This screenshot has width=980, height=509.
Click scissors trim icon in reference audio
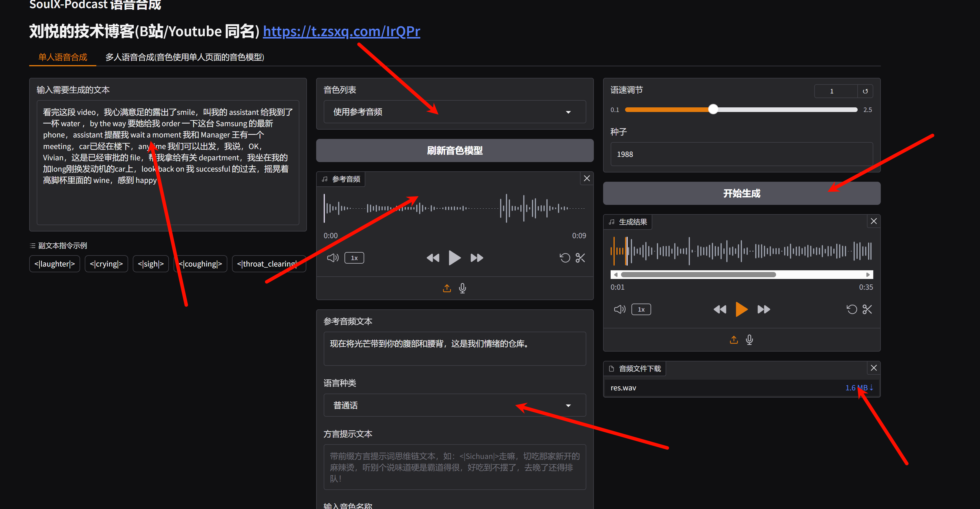[580, 258]
